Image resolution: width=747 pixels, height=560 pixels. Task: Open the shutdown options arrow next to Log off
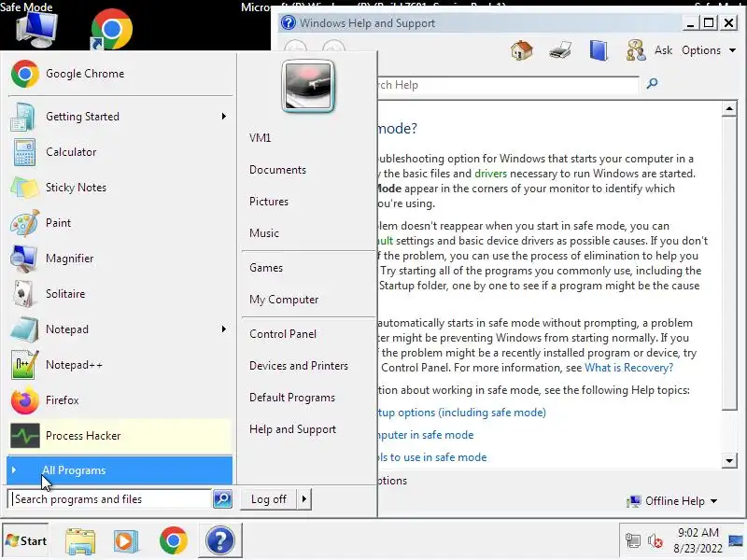pyautogui.click(x=304, y=499)
